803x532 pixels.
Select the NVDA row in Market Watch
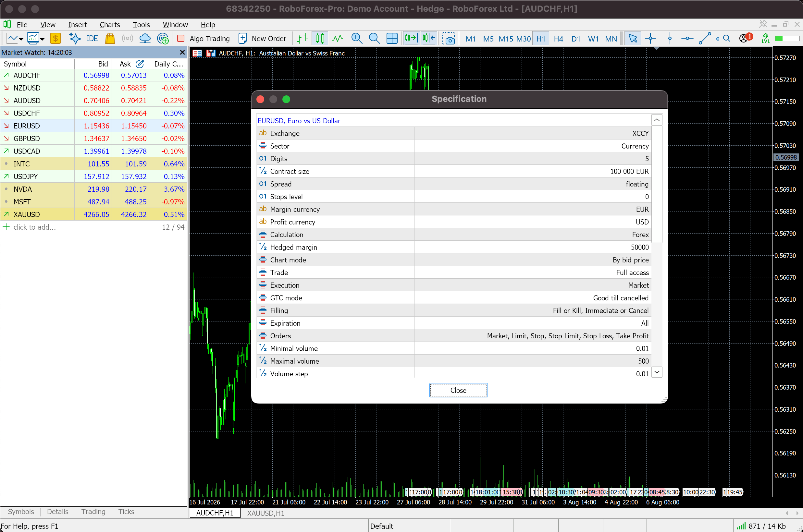(x=94, y=189)
